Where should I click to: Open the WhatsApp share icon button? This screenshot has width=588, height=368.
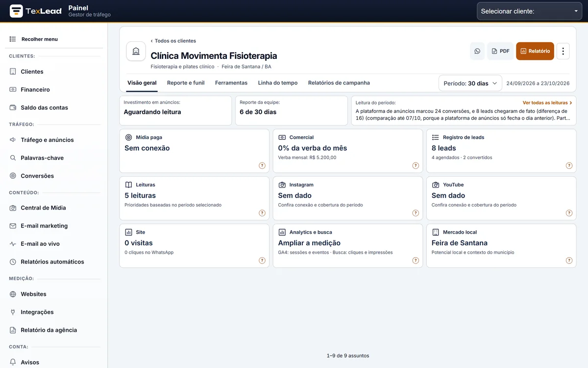pos(477,51)
